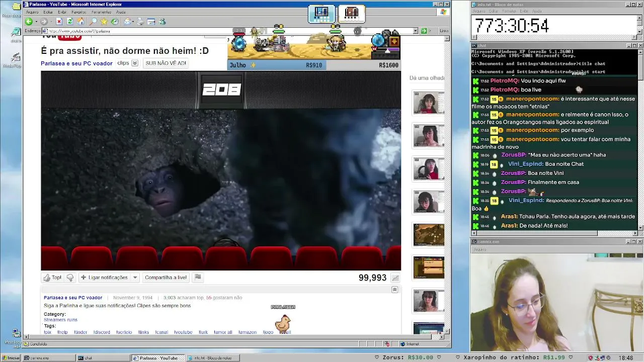Open Favorites with the star icon

click(x=104, y=22)
